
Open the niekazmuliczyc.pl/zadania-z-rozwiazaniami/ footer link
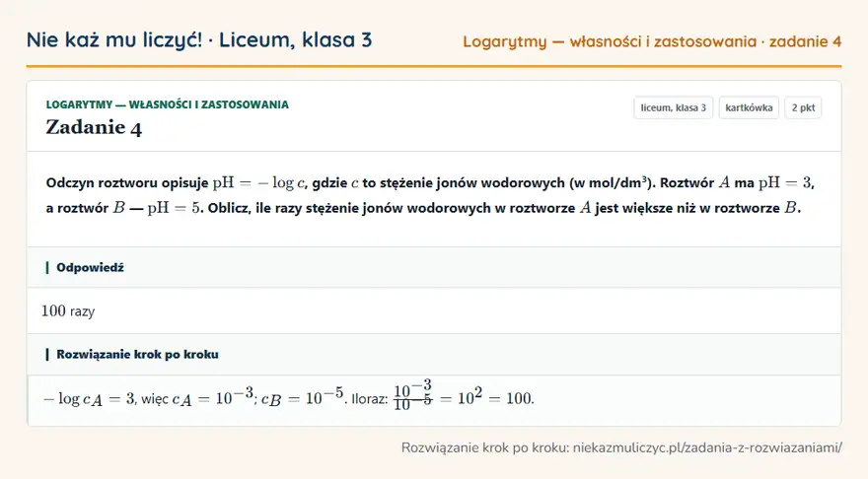tap(707, 447)
